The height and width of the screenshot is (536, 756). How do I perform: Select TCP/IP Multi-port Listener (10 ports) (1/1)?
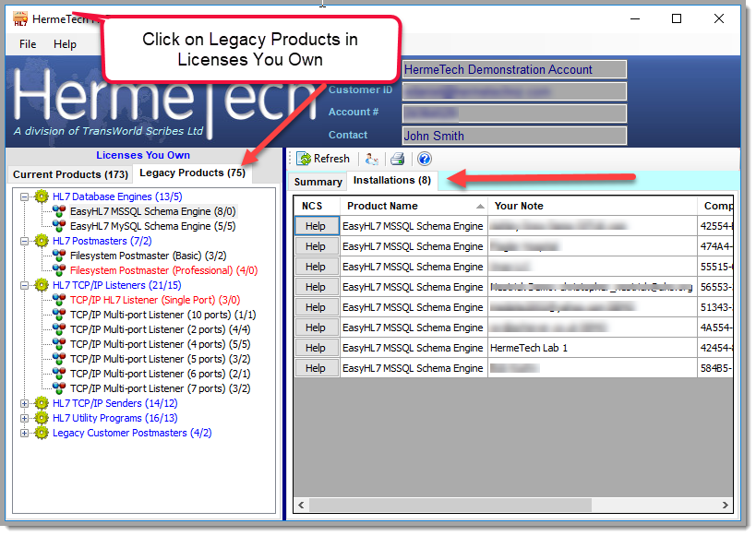(163, 315)
